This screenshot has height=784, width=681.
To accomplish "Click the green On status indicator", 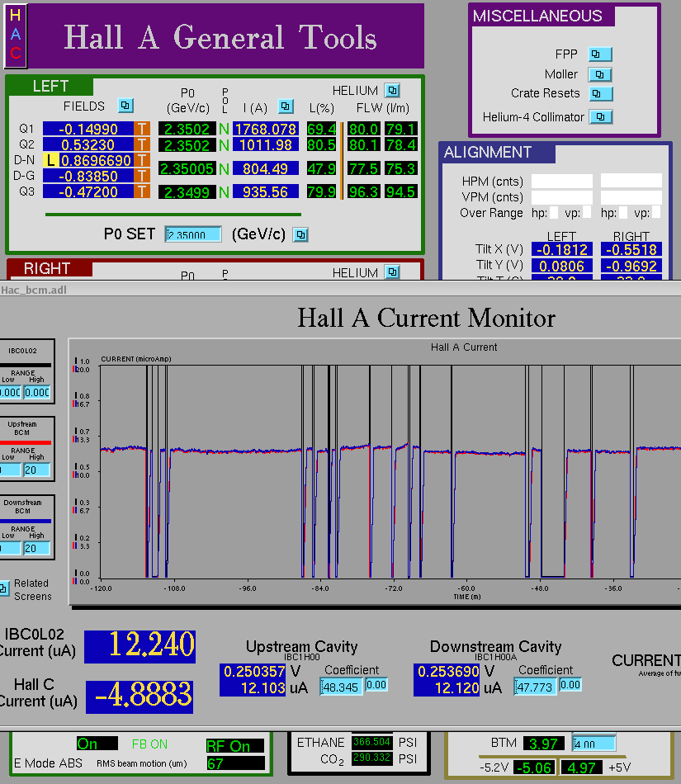I will pyautogui.click(x=97, y=744).
